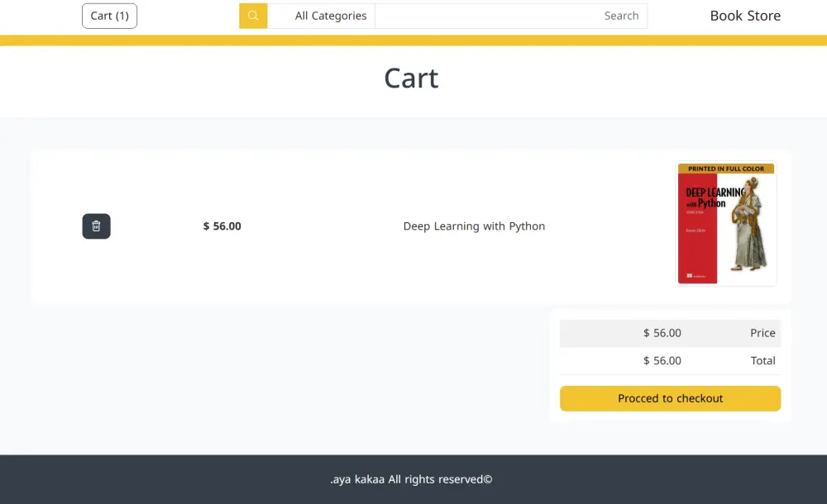Click the footer copyright text
827x504 pixels.
[411, 479]
